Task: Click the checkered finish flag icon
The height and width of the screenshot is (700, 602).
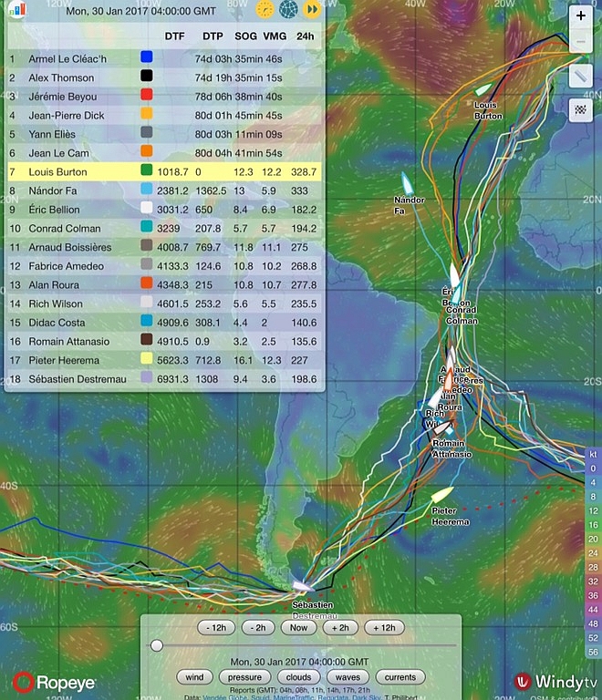Action: [x=581, y=110]
